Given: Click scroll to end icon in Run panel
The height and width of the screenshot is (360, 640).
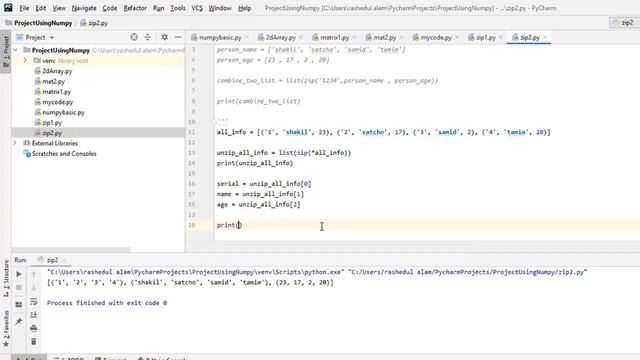Looking at the screenshot, I should 34,315.
